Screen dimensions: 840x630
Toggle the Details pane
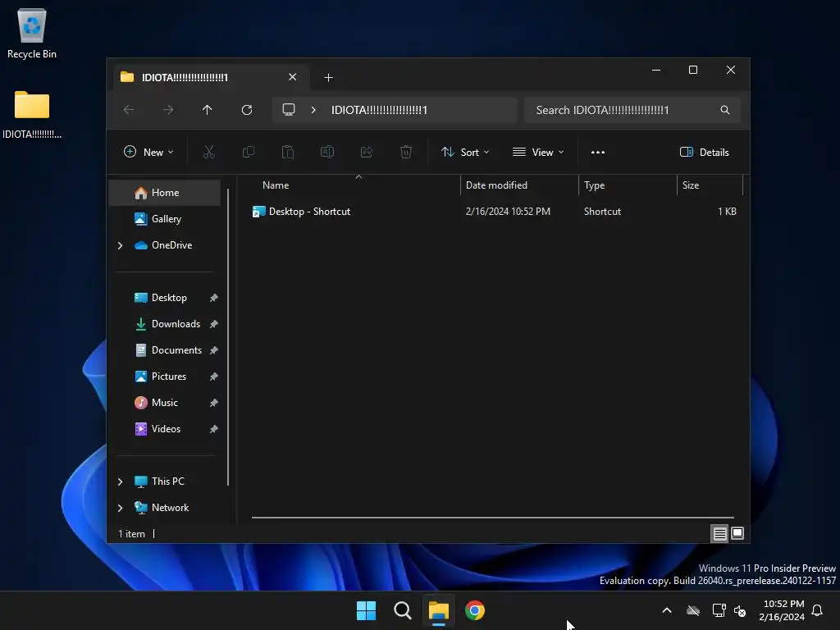[x=704, y=152]
